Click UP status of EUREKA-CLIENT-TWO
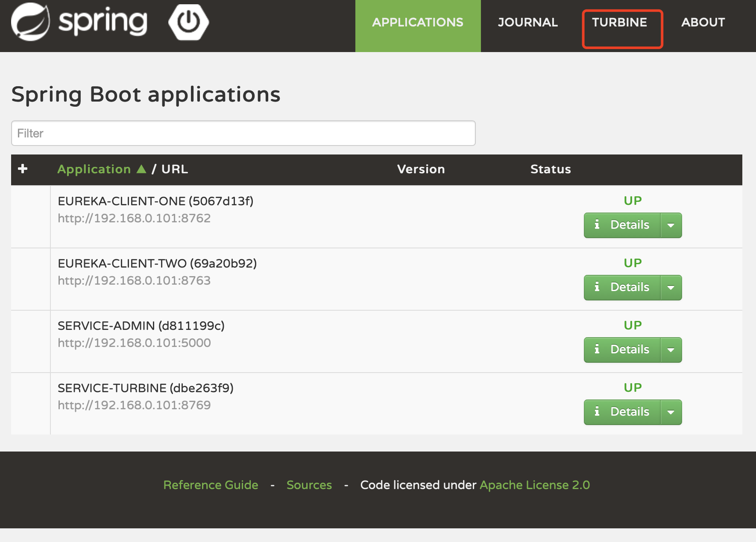Viewport: 756px width, 542px height. pos(633,263)
